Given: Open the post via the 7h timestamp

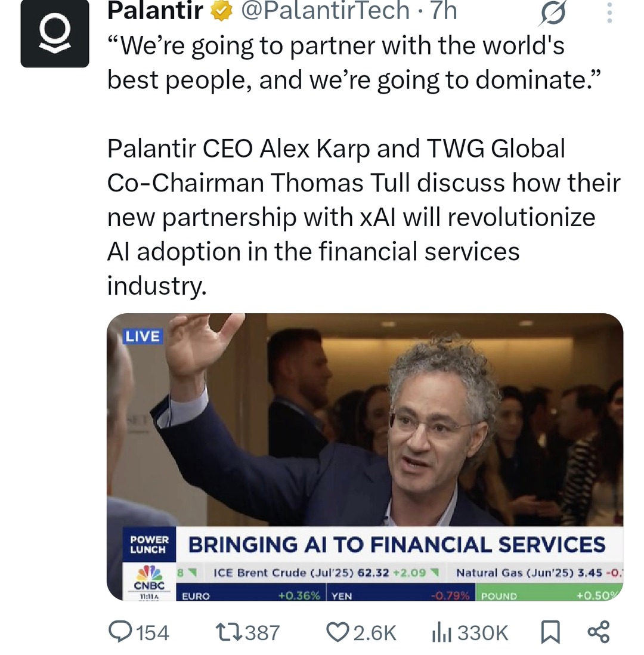Looking at the screenshot, I should [x=444, y=10].
